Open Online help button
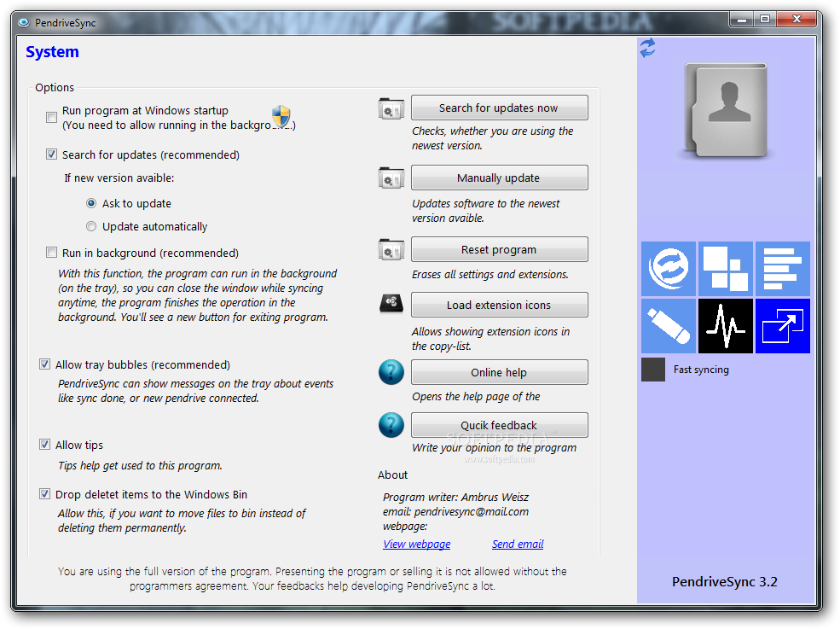Image resolution: width=840 pixels, height=629 pixels. [x=499, y=372]
